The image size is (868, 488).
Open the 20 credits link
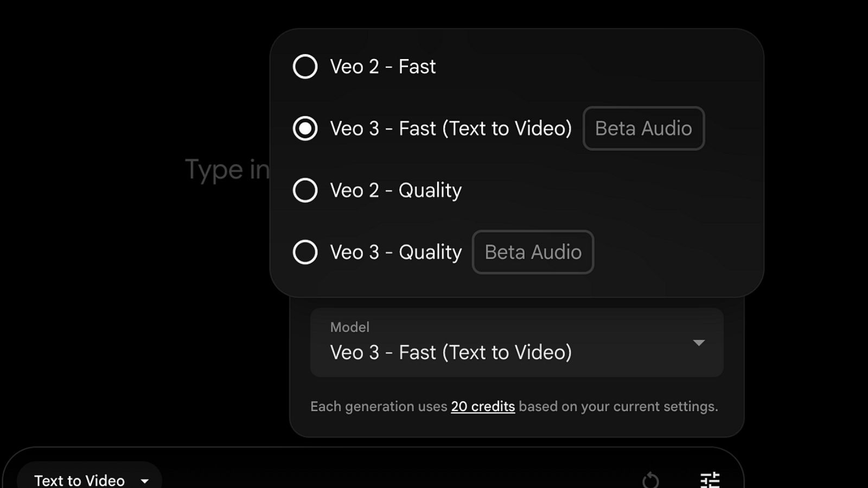coord(483,407)
